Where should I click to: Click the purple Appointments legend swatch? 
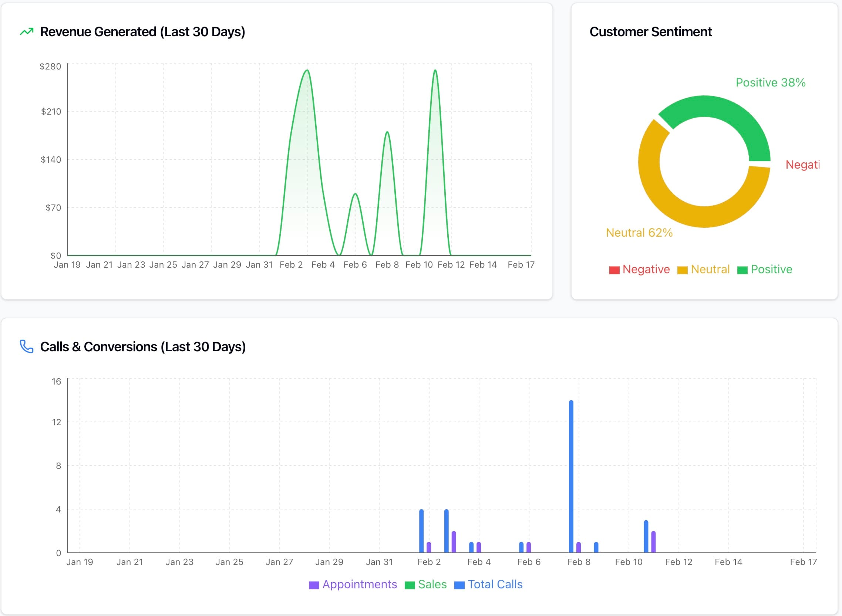(x=314, y=584)
